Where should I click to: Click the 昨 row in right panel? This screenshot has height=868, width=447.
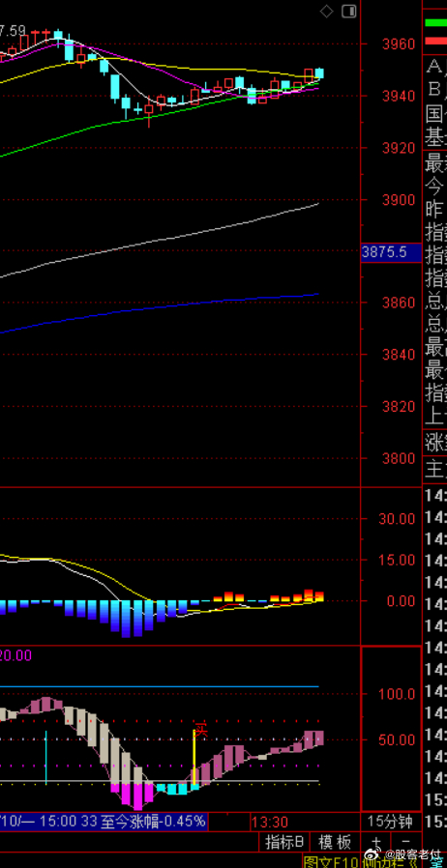434,209
